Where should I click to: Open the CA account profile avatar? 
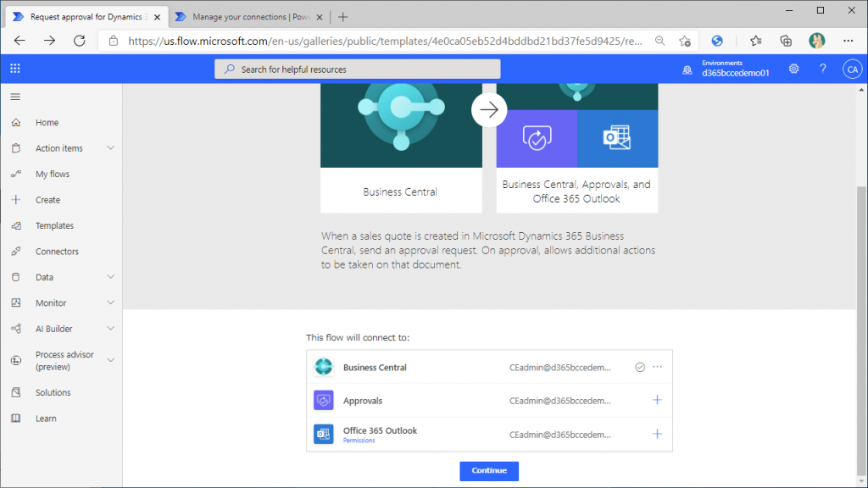[852, 69]
